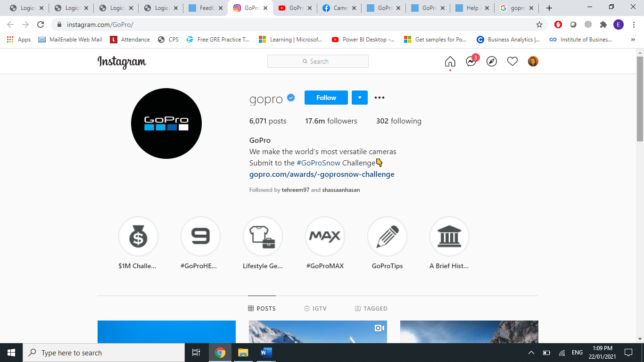Open a new Chrome tab
644x362 pixels.
tap(549, 8)
